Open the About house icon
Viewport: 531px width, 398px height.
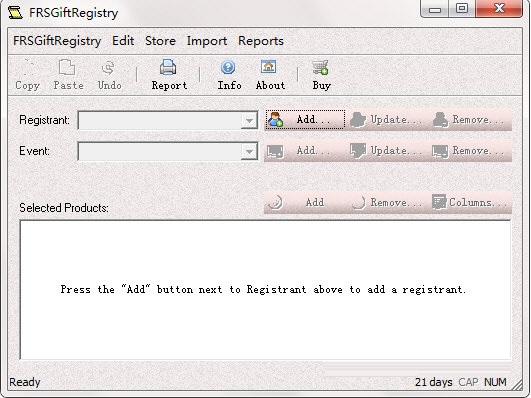pos(269,67)
